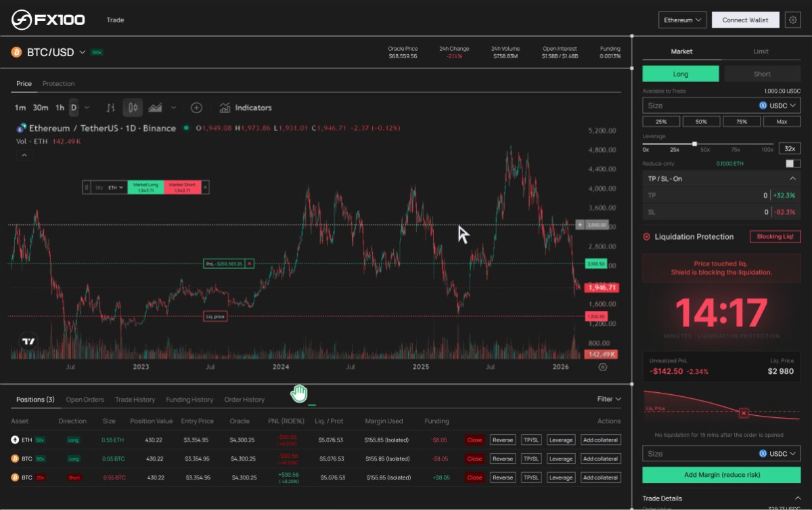Click the Ethereum symbol icon in chart legend
This screenshot has height=510, width=812.
coord(21,128)
